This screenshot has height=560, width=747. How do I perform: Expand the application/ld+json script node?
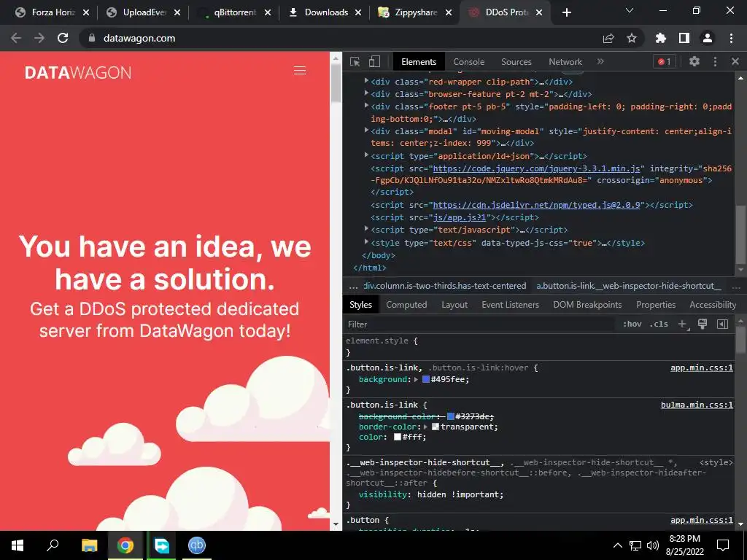point(366,155)
